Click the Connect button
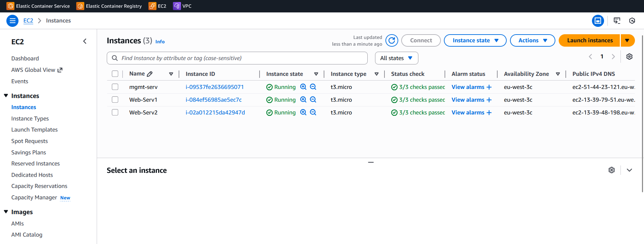Image resolution: width=644 pixels, height=244 pixels. [421, 41]
